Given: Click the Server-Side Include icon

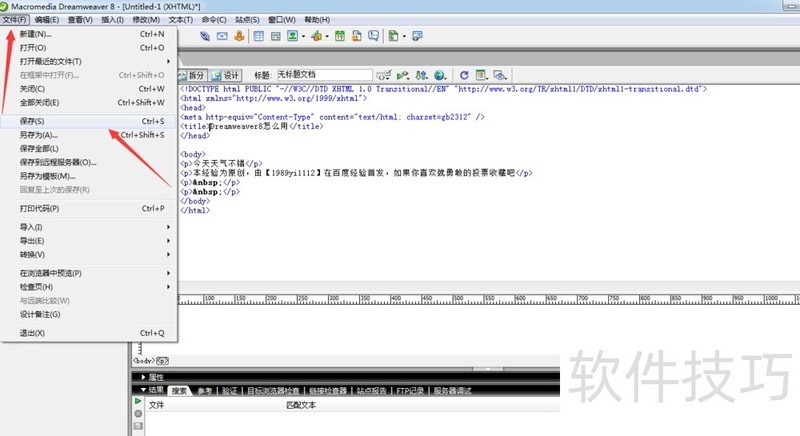Looking at the screenshot, I should (357, 36).
